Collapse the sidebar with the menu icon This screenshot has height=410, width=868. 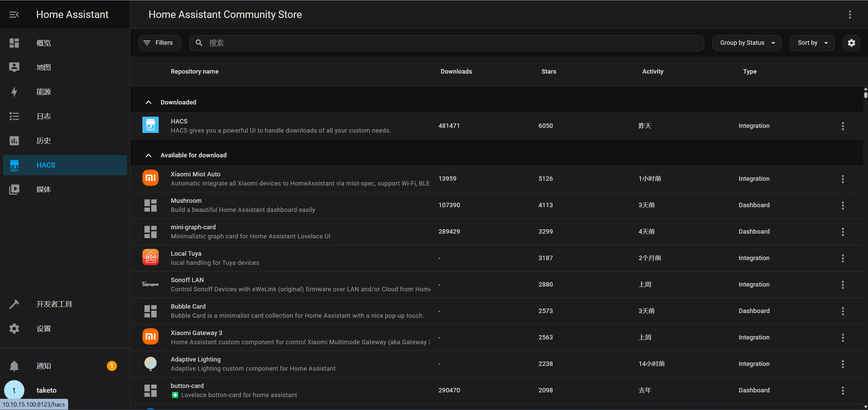[14, 15]
